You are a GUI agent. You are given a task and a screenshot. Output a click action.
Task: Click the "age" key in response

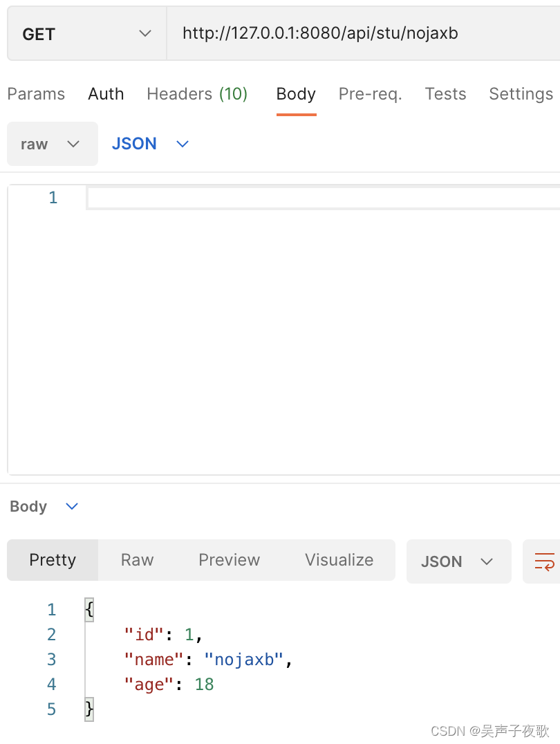pos(149,685)
